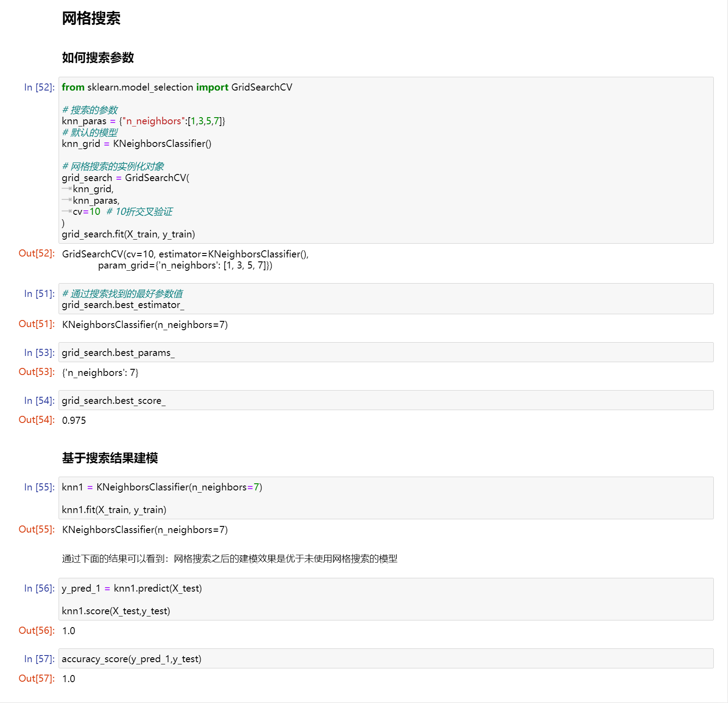The image size is (728, 703).
Task: Click the In [51]: prompt label
Action: [39, 293]
